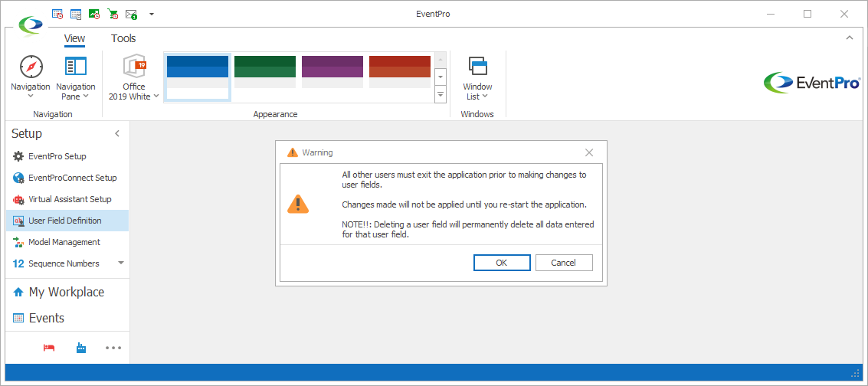This screenshot has width=868, height=386.
Task: Open the envelope messages icon in title bar
Action: point(131,15)
